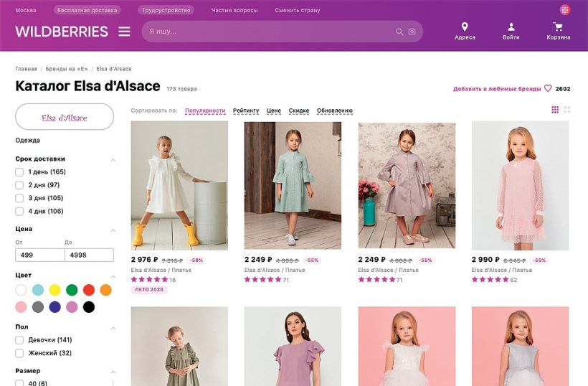Click Сменить страну link
The height and width of the screenshot is (386, 588).
click(x=298, y=10)
